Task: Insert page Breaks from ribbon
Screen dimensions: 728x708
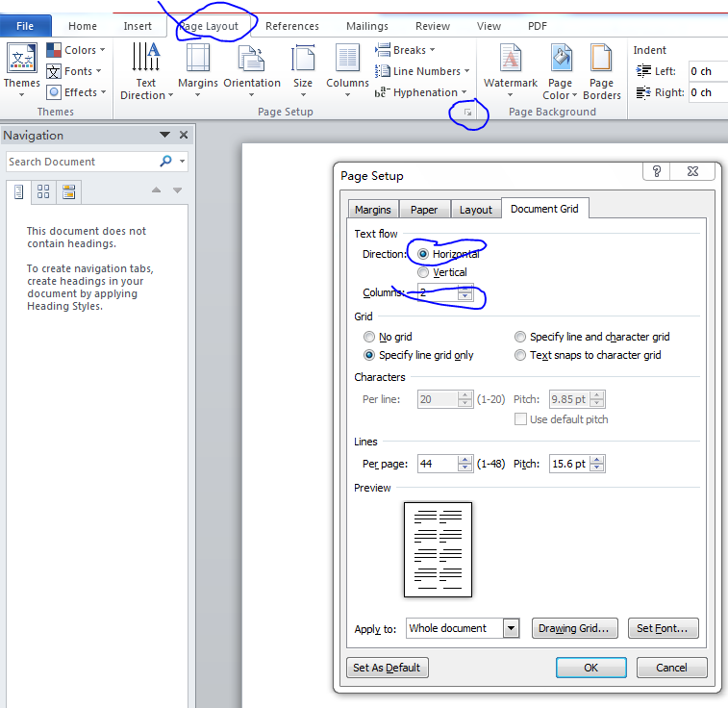Action: [x=405, y=50]
